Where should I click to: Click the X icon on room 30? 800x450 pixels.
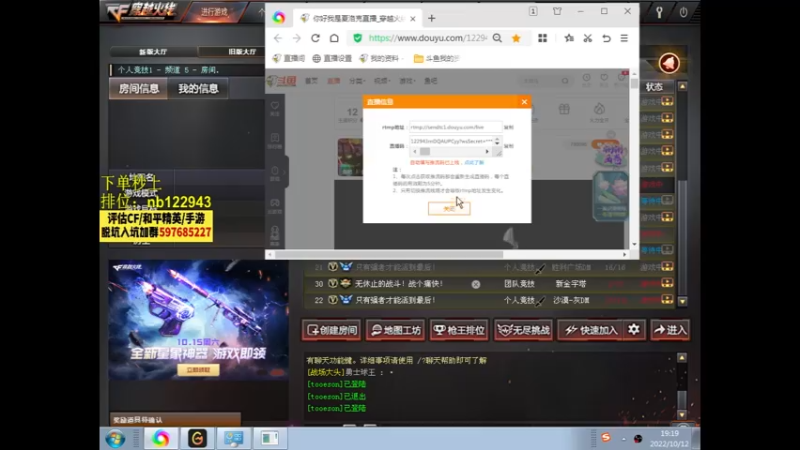point(476,284)
